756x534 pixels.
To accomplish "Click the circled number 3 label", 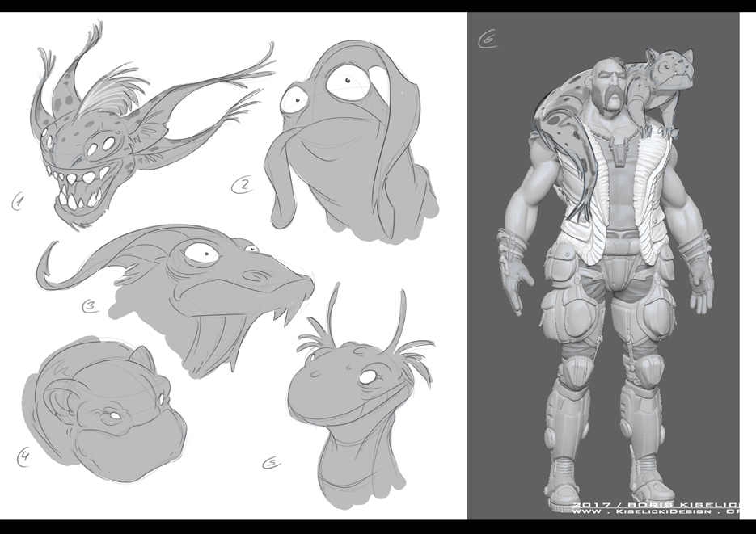I will (x=91, y=305).
